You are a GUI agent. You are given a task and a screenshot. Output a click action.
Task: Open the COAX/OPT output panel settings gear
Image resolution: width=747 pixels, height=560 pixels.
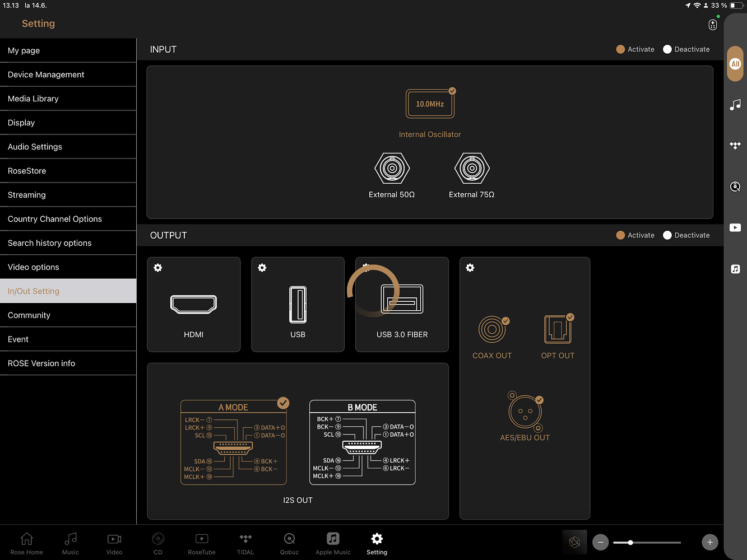(470, 268)
